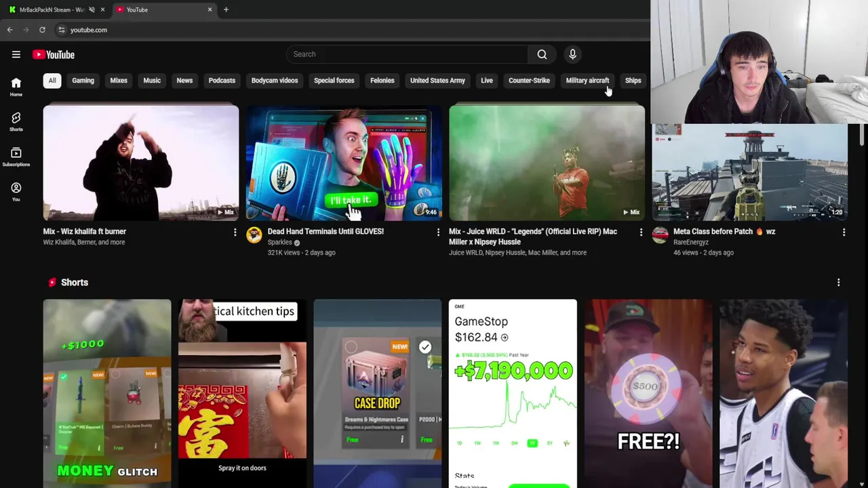868x488 pixels.
Task: Go back with browser back arrow
Action: pyautogui.click(x=9, y=30)
